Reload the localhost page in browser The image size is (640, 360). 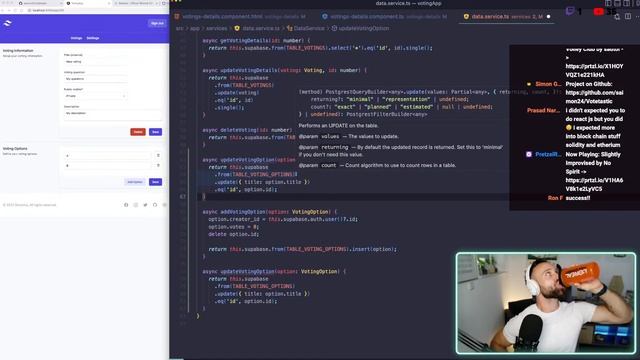click(x=16, y=10)
